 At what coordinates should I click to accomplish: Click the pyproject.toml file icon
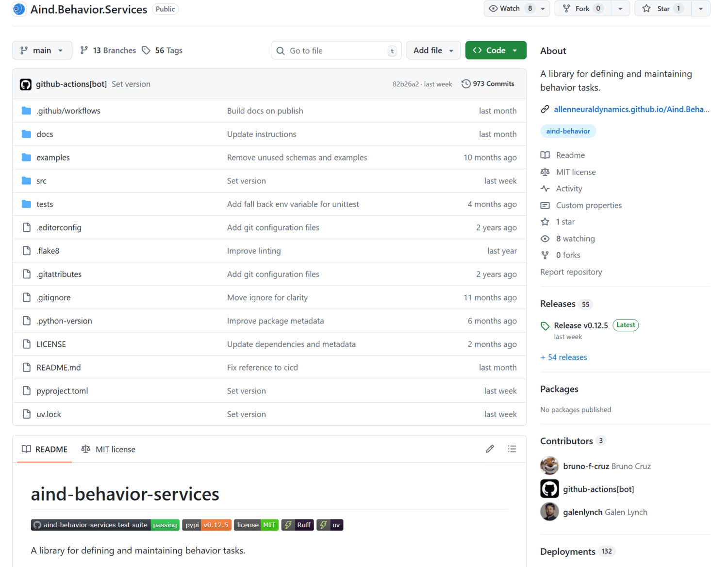pos(27,390)
